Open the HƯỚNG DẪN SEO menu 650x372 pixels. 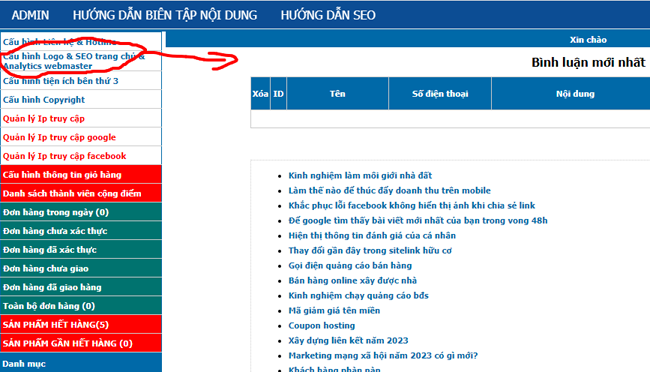click(x=328, y=15)
